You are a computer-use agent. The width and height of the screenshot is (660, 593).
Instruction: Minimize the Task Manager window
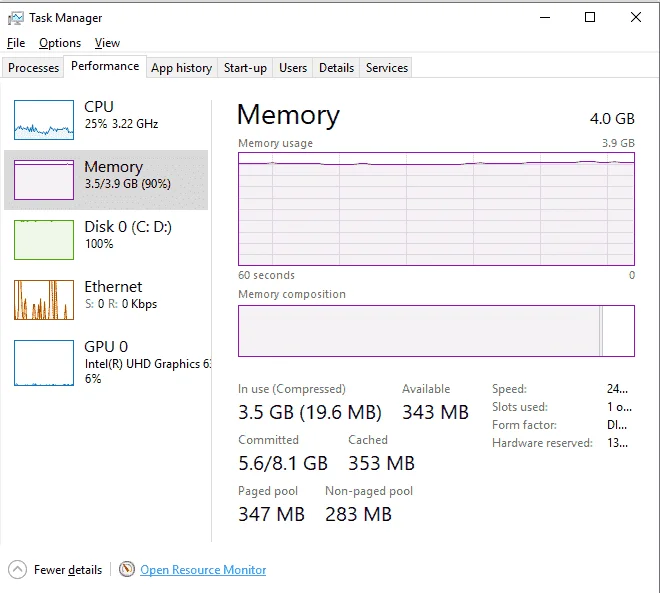(x=545, y=17)
